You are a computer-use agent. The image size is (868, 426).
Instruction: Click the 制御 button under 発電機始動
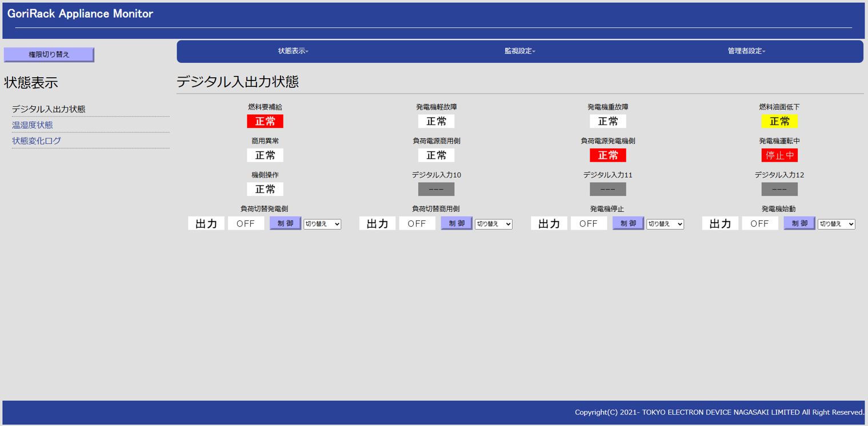[799, 223]
